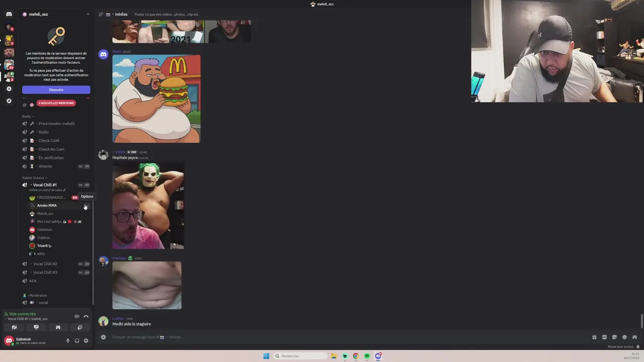Select user Amsko MMA in voice list
The width and height of the screenshot is (644, 362).
(47, 206)
